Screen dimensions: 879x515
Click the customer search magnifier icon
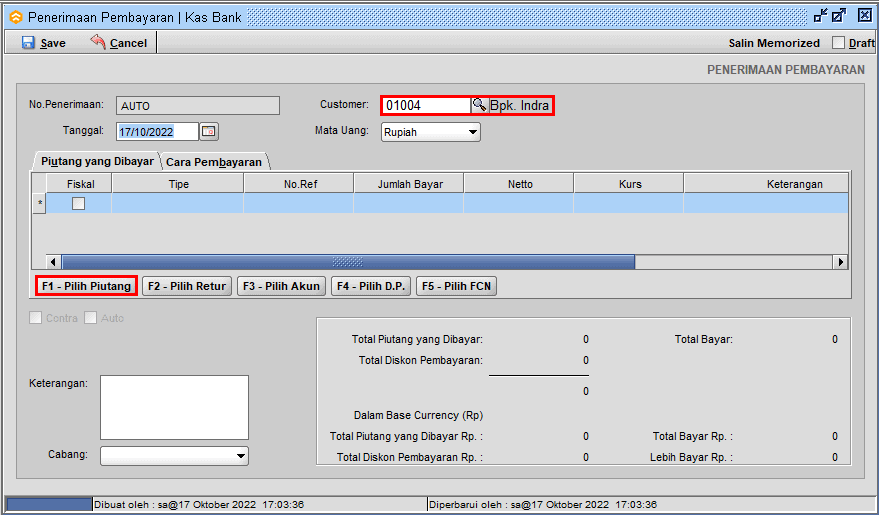coord(479,105)
